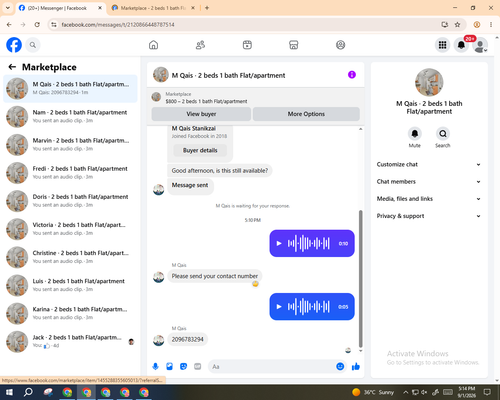The height and width of the screenshot is (400, 500).
Task: Open a new browser tab
Action: (x=207, y=8)
